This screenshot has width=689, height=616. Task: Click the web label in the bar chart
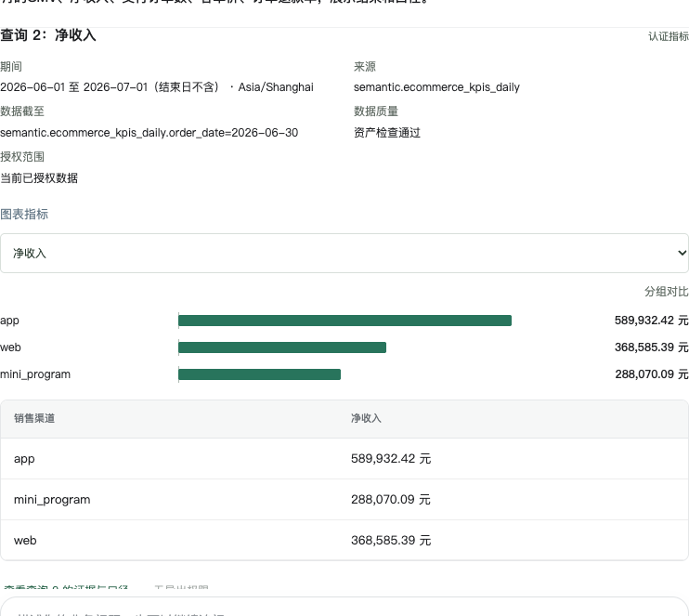point(10,347)
